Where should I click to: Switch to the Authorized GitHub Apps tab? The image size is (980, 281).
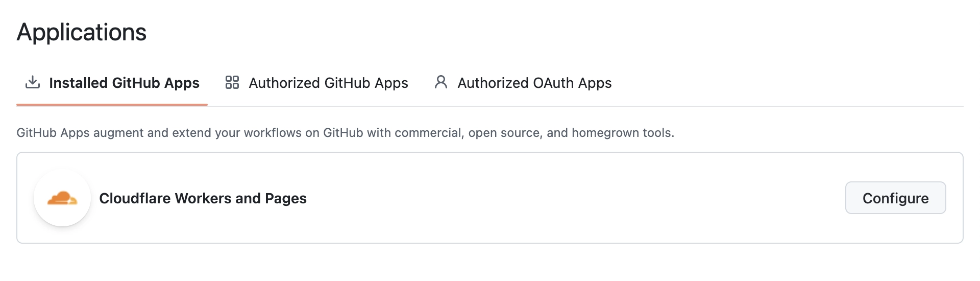328,83
